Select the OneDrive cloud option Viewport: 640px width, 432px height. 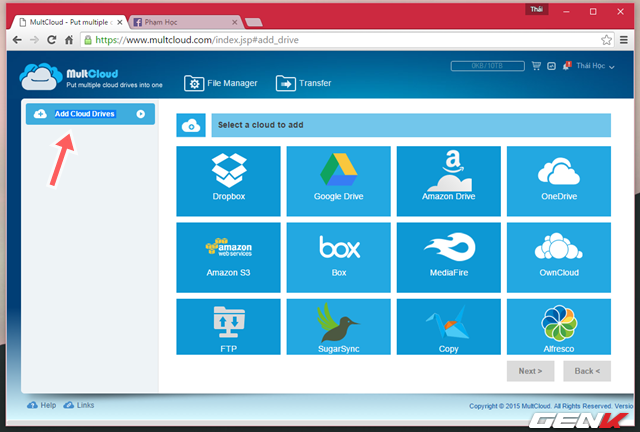pos(560,181)
